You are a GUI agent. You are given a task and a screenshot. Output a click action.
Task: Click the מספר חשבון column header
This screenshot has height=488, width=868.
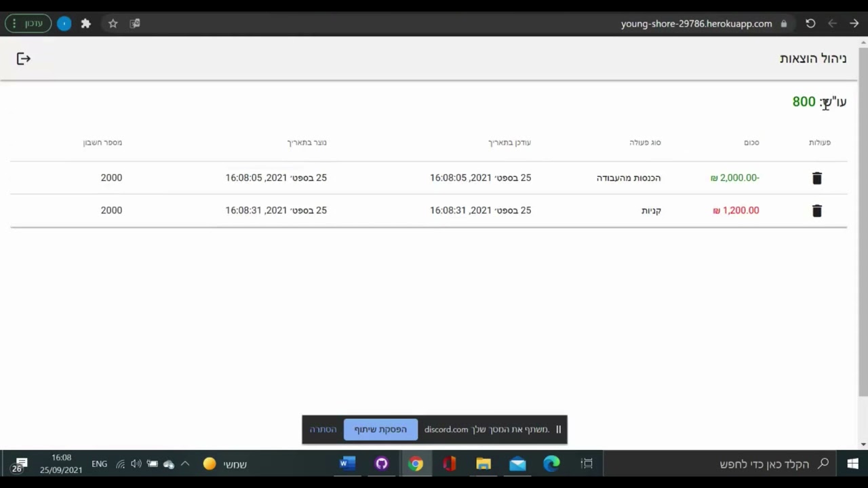point(102,143)
